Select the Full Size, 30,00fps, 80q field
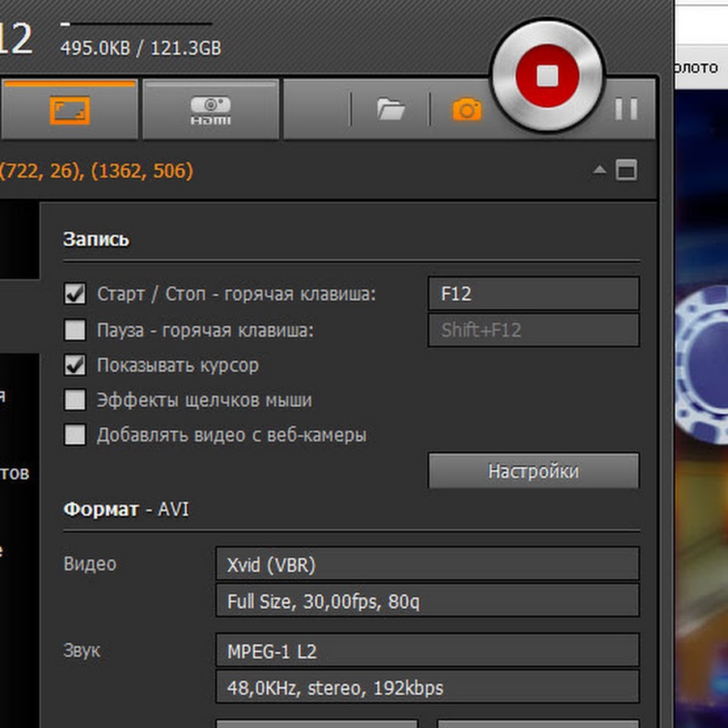Screen dimensions: 728x728 tap(427, 601)
